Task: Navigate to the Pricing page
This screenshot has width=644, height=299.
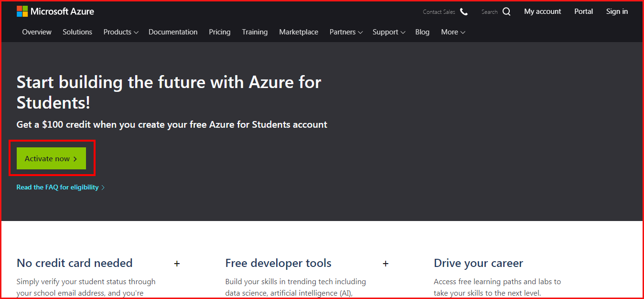Action: coord(220,32)
